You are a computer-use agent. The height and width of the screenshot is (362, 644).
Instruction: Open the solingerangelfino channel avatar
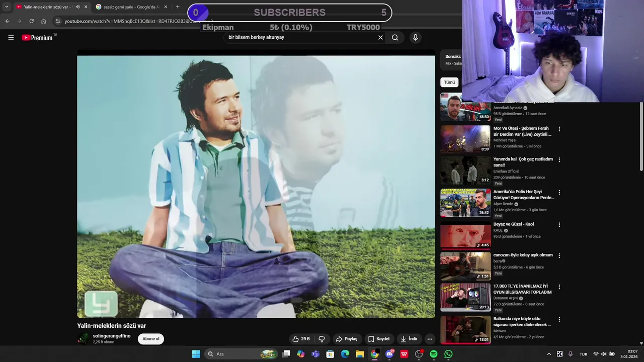click(x=83, y=338)
